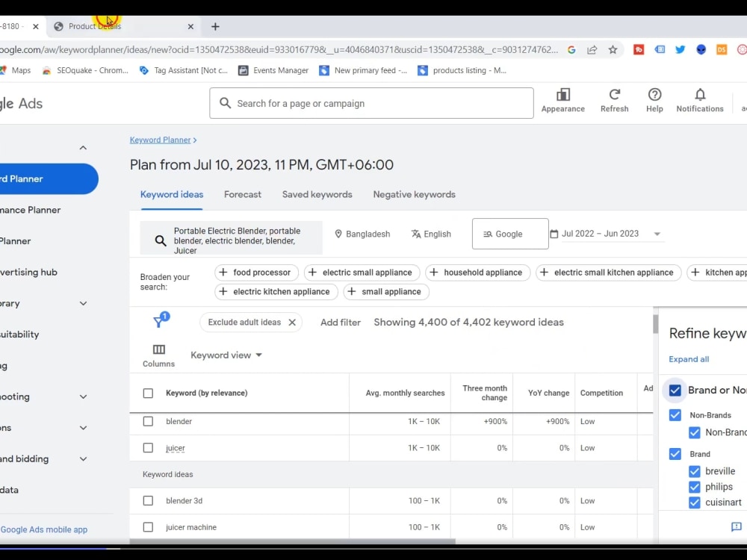Click the Google icon in address bar
Viewport: 747px width, 560px height.
pos(571,49)
